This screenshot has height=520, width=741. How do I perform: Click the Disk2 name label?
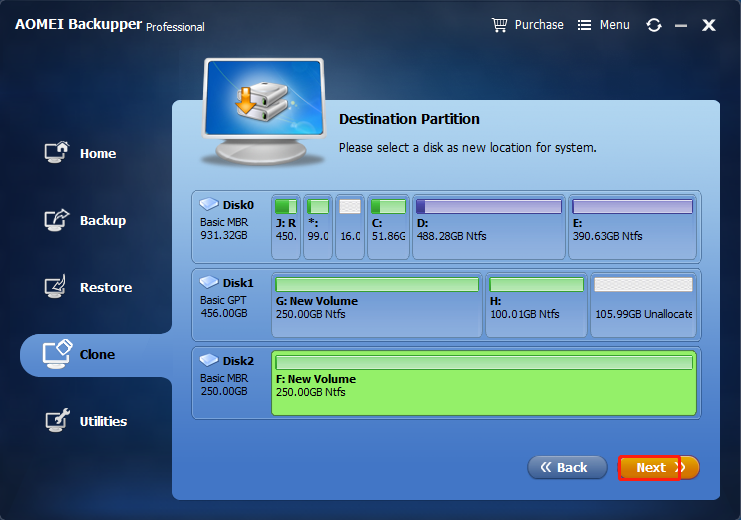[238, 361]
